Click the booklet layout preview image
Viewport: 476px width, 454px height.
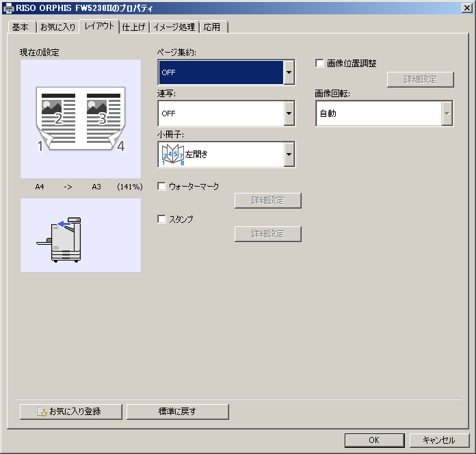(81, 119)
